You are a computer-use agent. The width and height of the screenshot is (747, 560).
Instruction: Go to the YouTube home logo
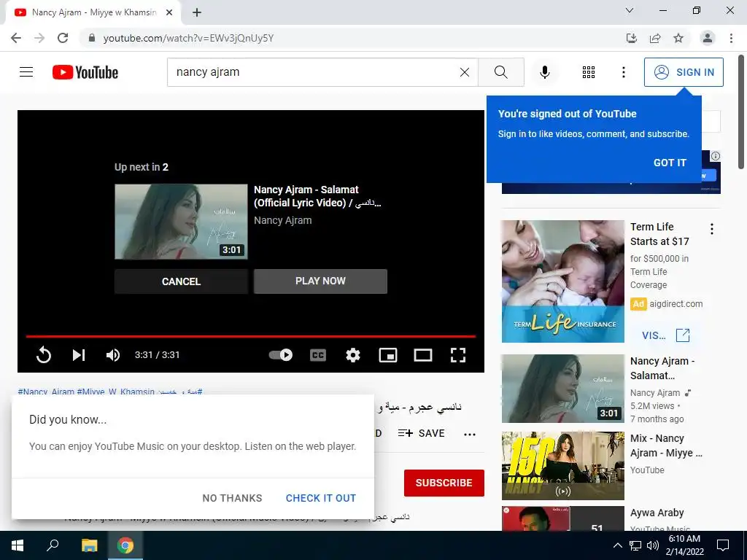(85, 72)
